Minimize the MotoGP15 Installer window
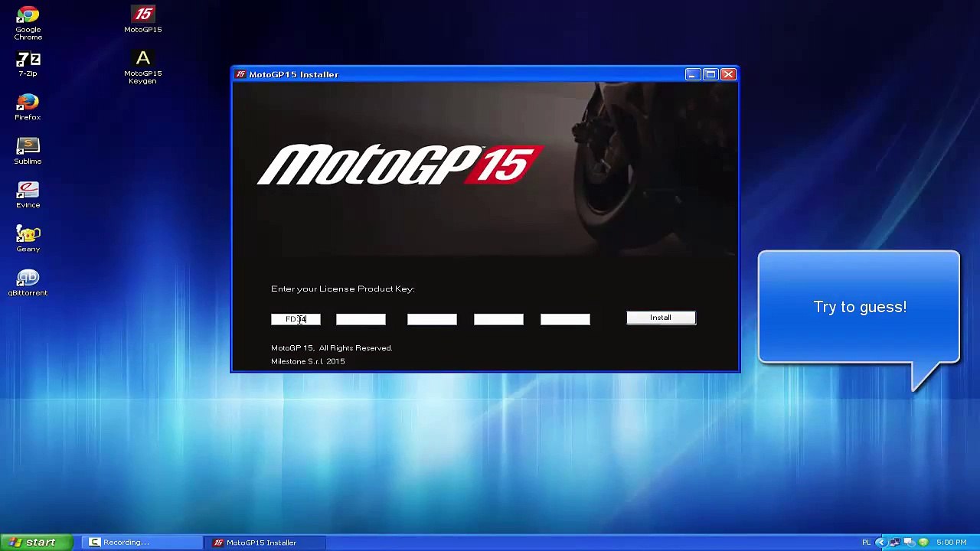The image size is (980, 551). 692,74
